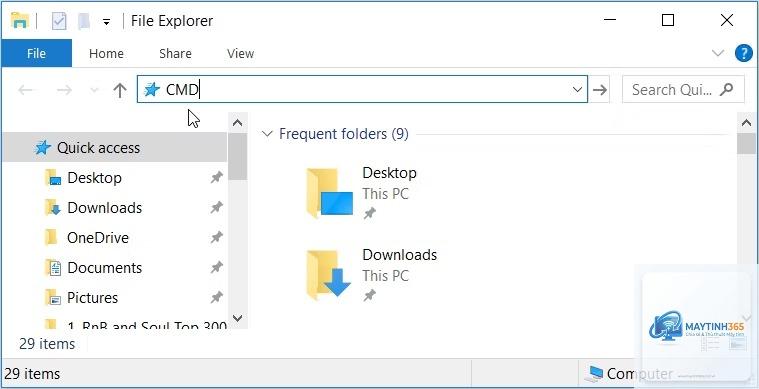Switch to the View ribbon tab
This screenshot has height=389, width=759.
[x=241, y=53]
